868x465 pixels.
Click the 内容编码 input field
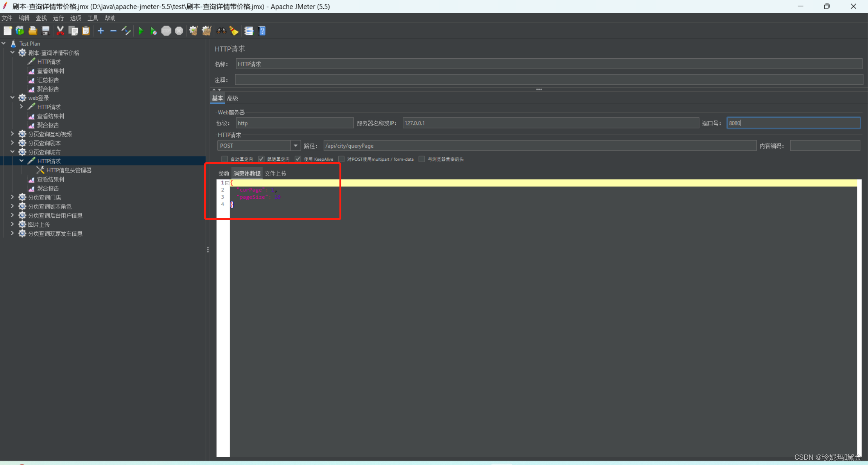click(x=825, y=146)
